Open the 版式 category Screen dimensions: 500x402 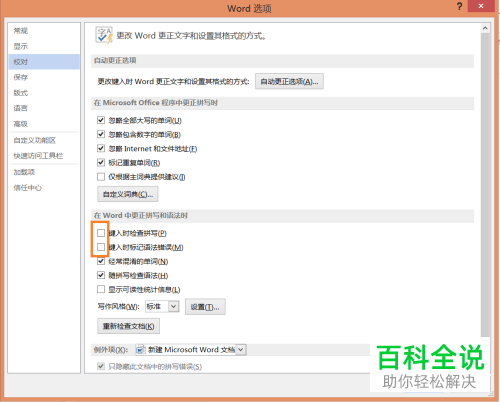(x=44, y=93)
